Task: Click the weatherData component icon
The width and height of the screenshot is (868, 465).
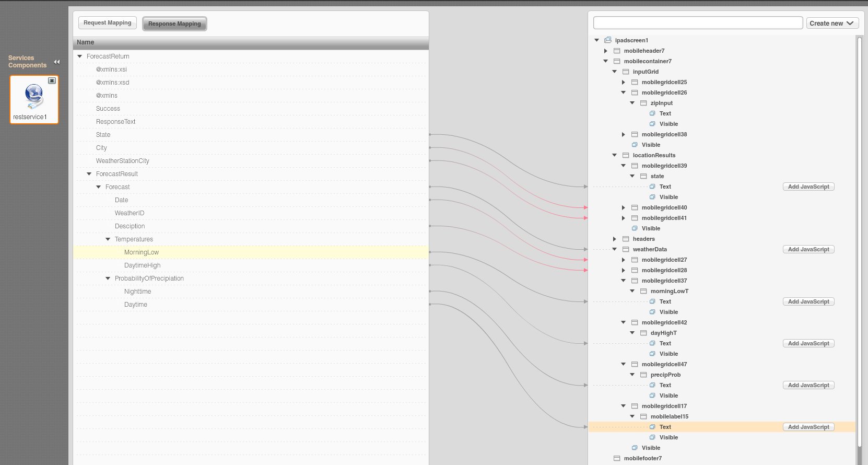Action: coord(626,249)
